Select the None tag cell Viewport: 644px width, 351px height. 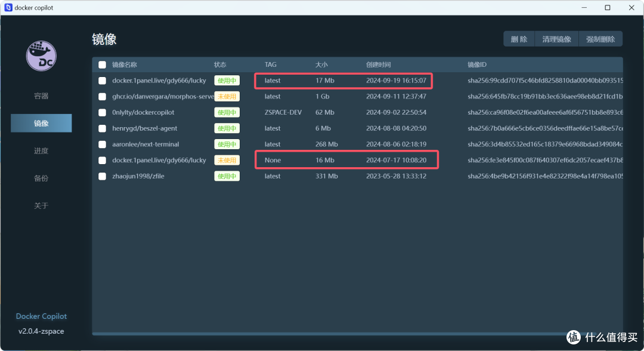tap(273, 161)
